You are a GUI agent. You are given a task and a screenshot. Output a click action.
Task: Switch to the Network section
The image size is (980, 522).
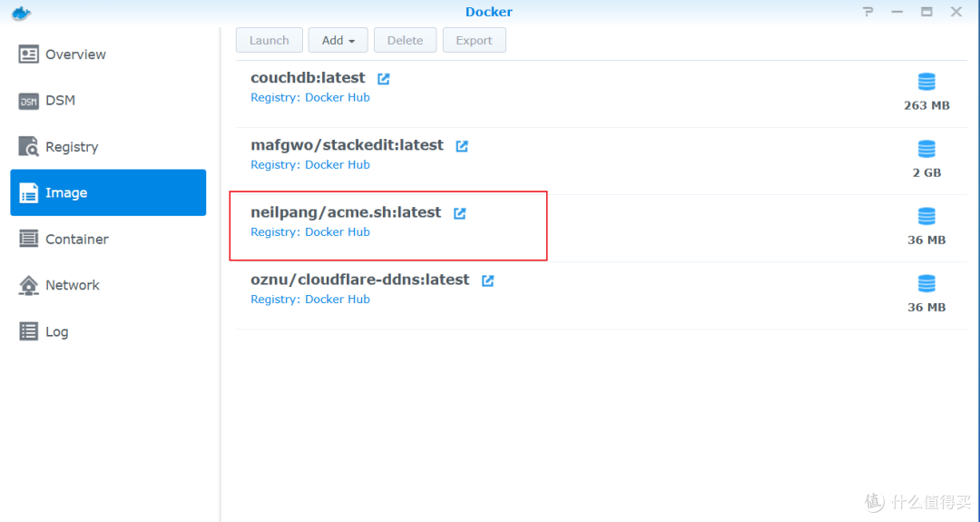[x=108, y=285]
